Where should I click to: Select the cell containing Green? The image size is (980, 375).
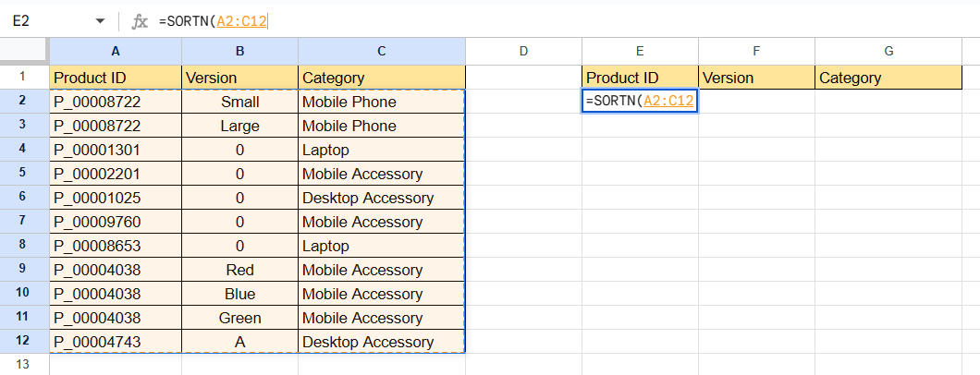pos(240,318)
